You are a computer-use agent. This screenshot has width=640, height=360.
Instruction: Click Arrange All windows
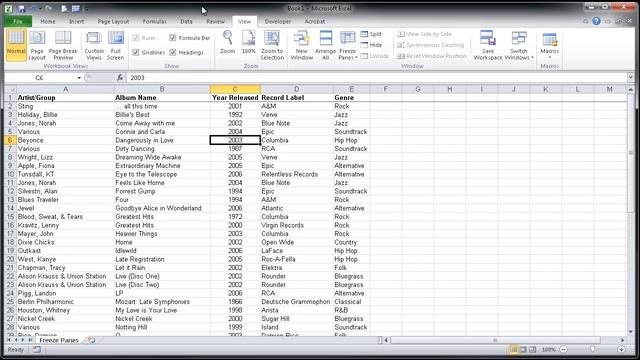[x=325, y=45]
